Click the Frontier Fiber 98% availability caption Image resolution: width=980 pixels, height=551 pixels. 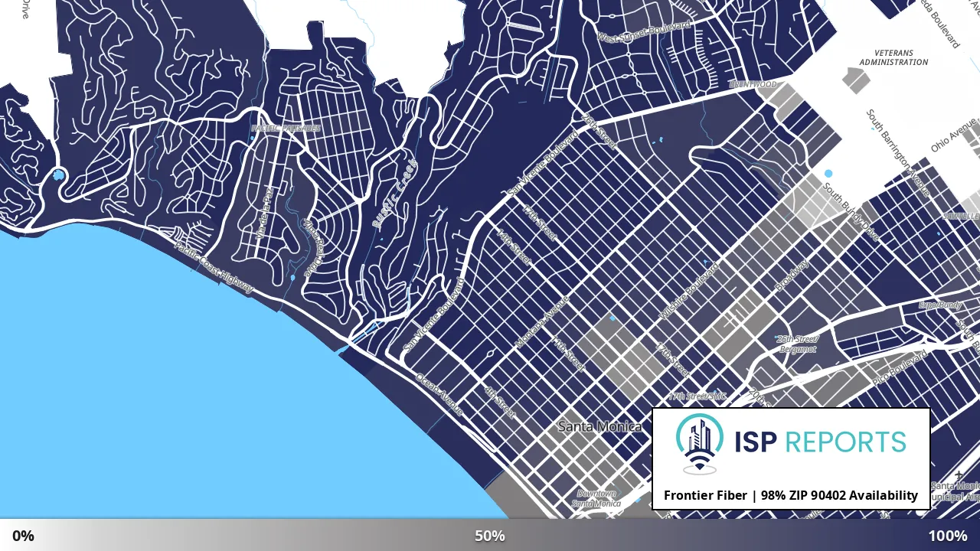tap(791, 496)
